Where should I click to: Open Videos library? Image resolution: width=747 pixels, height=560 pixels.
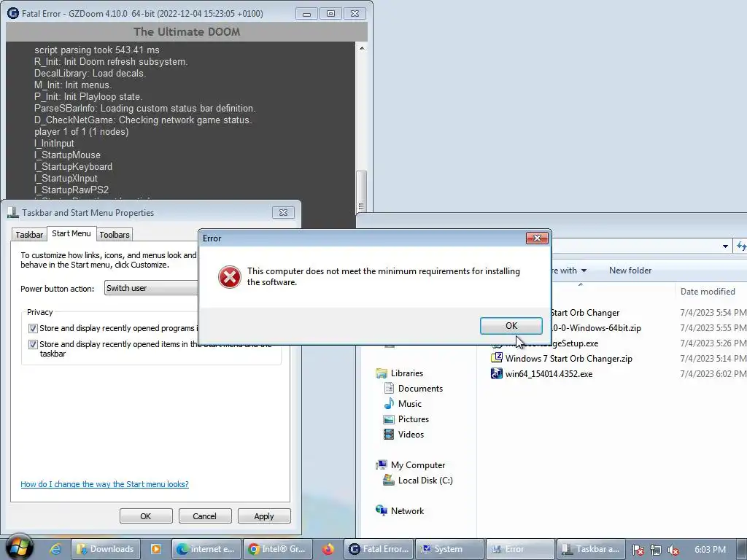pyautogui.click(x=411, y=435)
